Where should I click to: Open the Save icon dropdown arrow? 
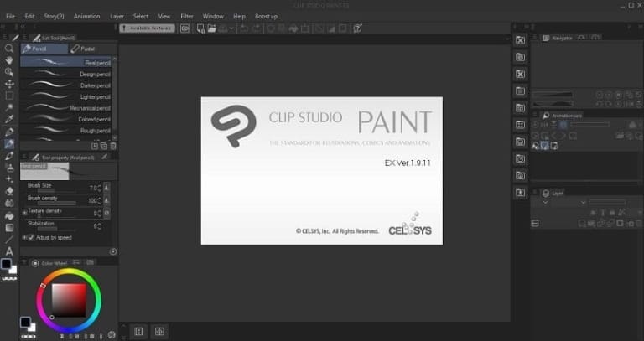(x=231, y=28)
